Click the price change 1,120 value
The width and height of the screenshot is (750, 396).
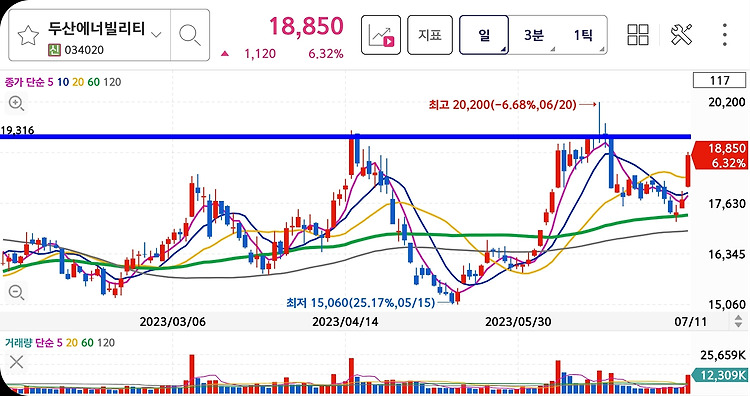point(260,54)
